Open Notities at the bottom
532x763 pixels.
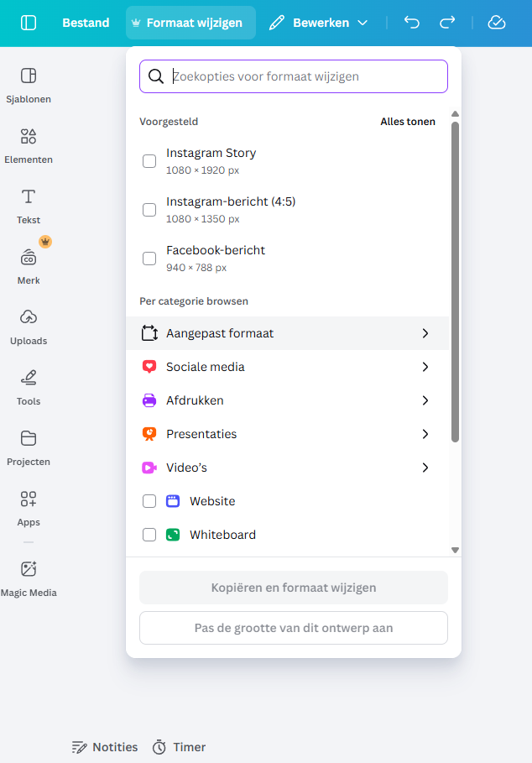[104, 746]
